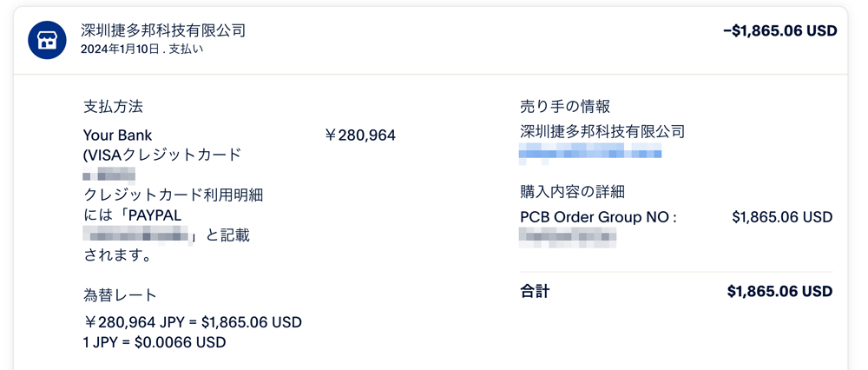The width and height of the screenshot is (868, 370).
Task: Click the −$1,865.06 USD header amount
Action: click(x=779, y=31)
